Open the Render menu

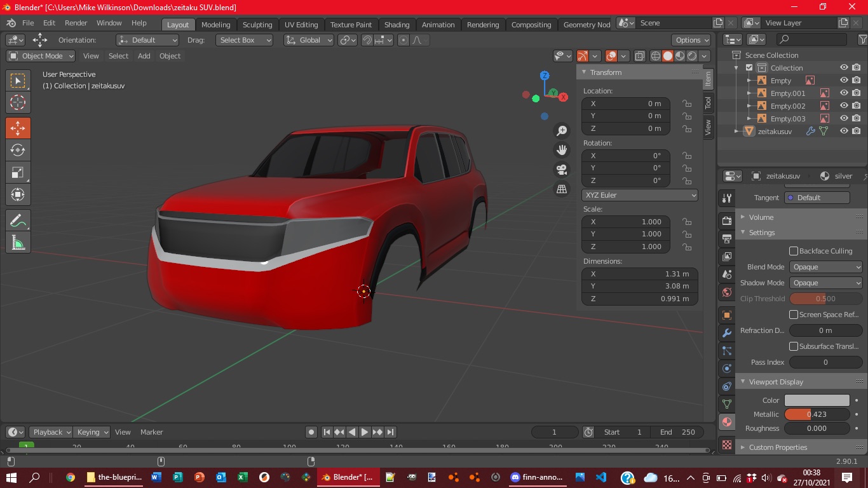76,23
